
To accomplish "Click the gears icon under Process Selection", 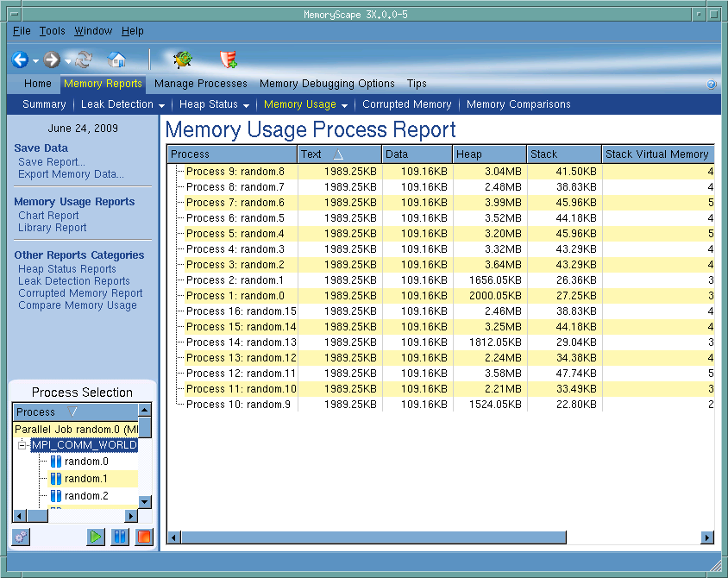I will [21, 537].
